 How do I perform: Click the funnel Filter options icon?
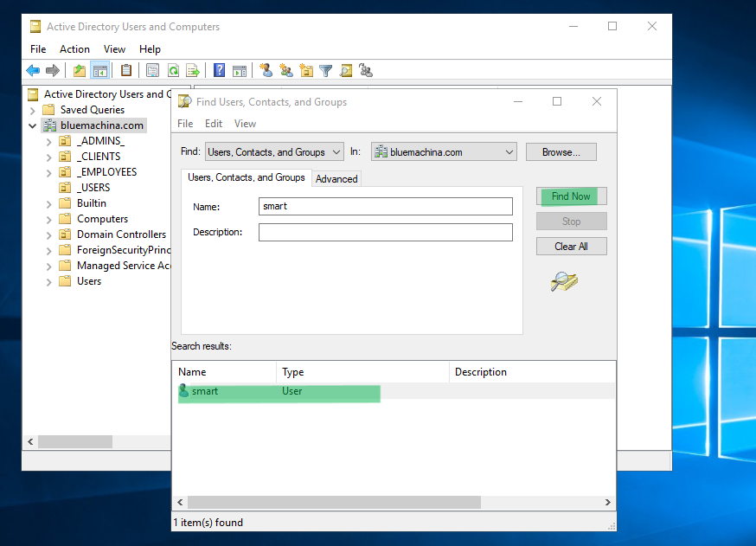coord(326,71)
